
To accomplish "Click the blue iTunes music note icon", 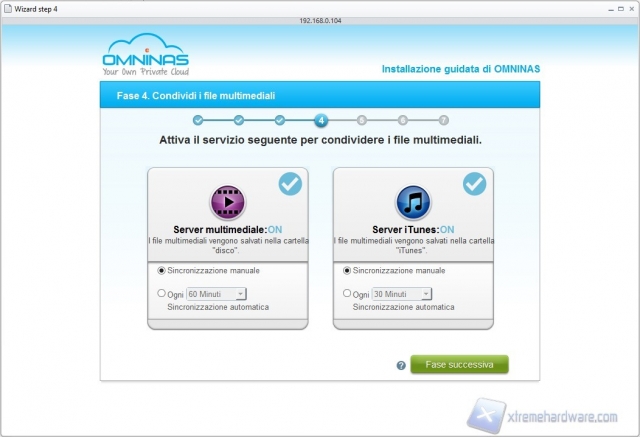I will [413, 202].
